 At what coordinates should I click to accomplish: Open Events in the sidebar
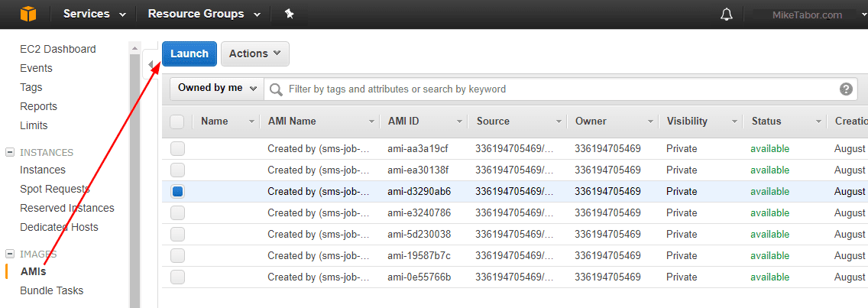coord(36,68)
